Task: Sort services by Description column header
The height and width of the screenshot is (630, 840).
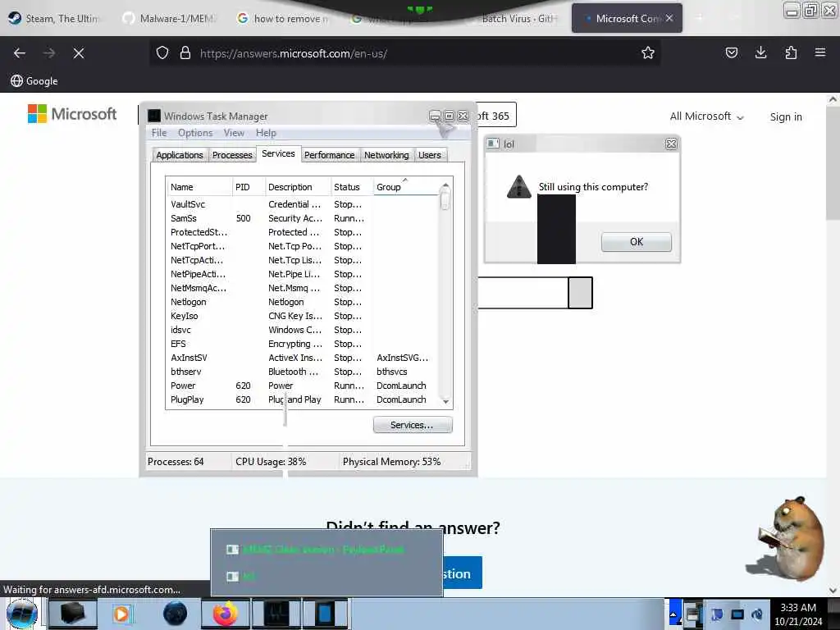Action: (x=297, y=187)
